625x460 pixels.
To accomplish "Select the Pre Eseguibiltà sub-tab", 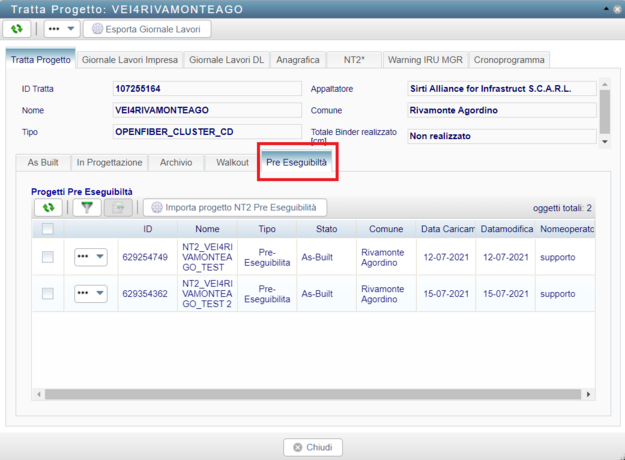I will coord(297,162).
